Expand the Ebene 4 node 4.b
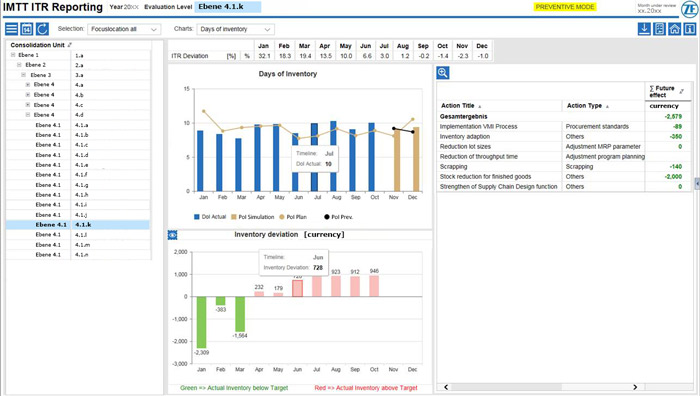 point(28,95)
